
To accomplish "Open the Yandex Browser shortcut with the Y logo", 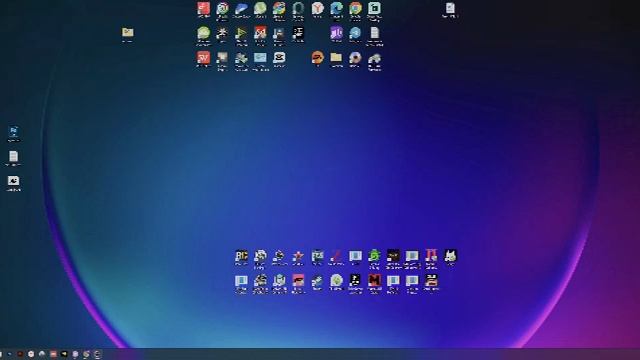I will point(318,9).
